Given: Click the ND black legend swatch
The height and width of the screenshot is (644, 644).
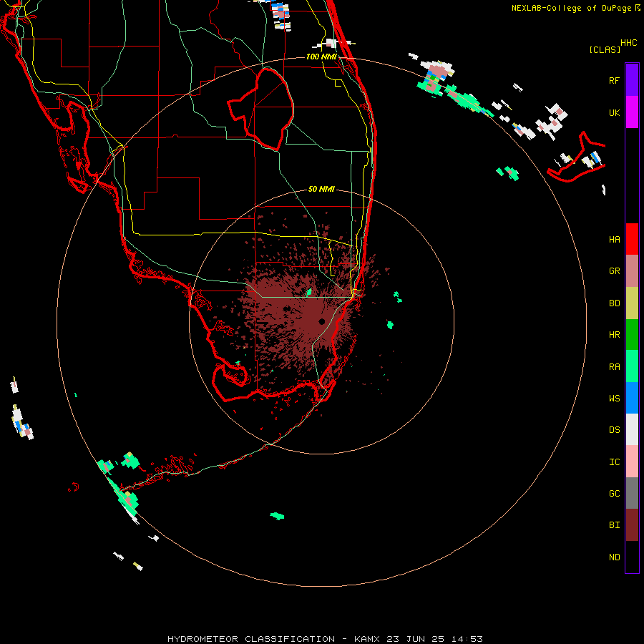Looking at the screenshot, I should pyautogui.click(x=632, y=557).
